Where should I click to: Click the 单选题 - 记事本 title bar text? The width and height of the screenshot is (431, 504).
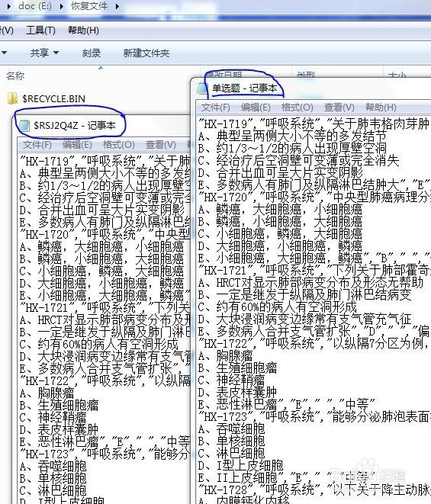click(244, 88)
